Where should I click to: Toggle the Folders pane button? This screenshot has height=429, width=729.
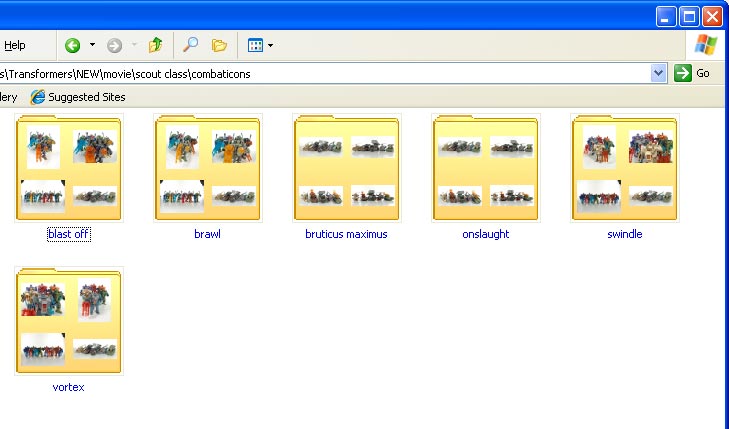point(219,45)
